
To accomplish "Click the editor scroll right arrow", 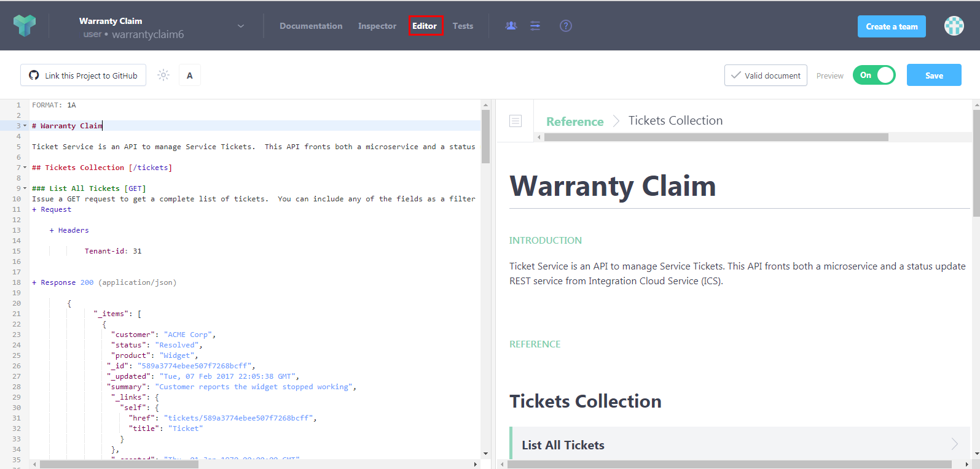I will tap(476, 464).
